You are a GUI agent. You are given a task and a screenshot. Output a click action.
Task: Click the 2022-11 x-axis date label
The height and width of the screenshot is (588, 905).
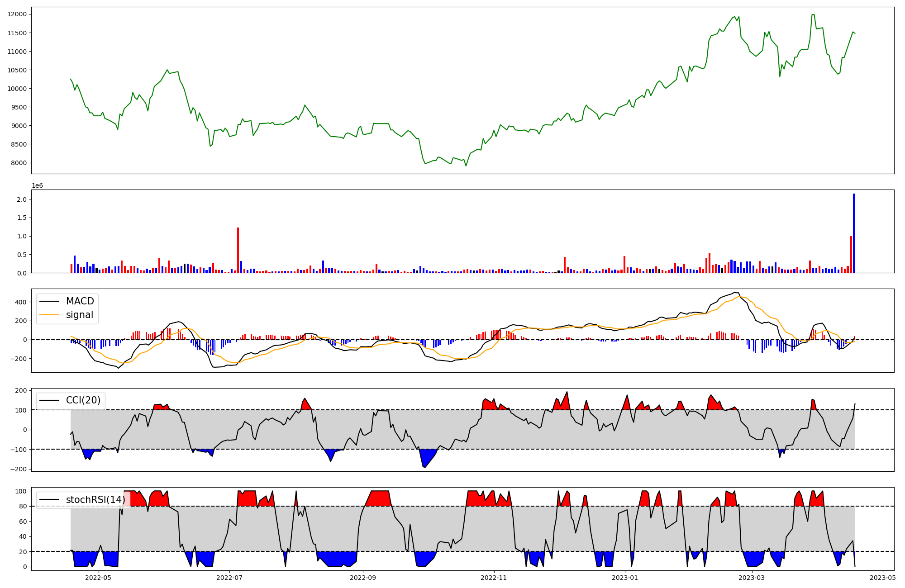[494, 578]
